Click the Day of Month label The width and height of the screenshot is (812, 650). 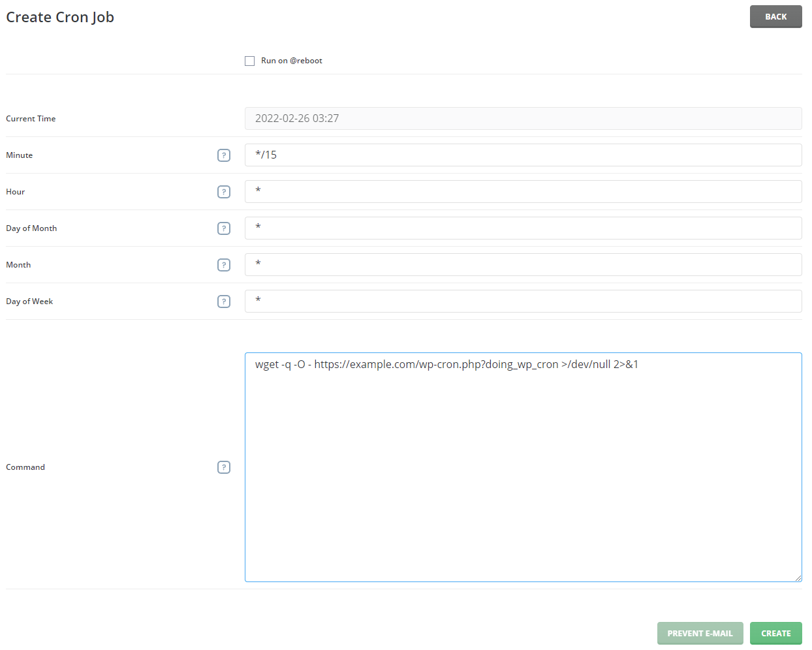31,228
